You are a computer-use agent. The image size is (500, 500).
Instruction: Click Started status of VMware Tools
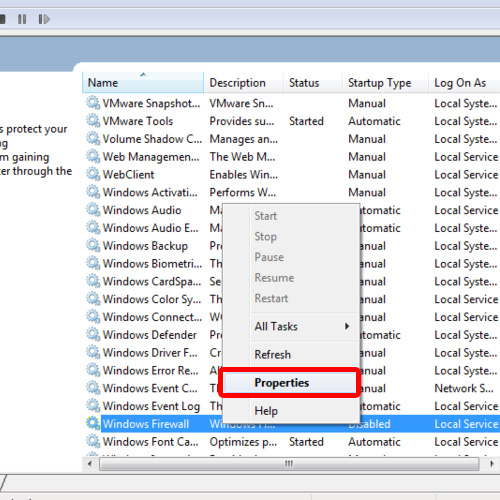(306, 121)
